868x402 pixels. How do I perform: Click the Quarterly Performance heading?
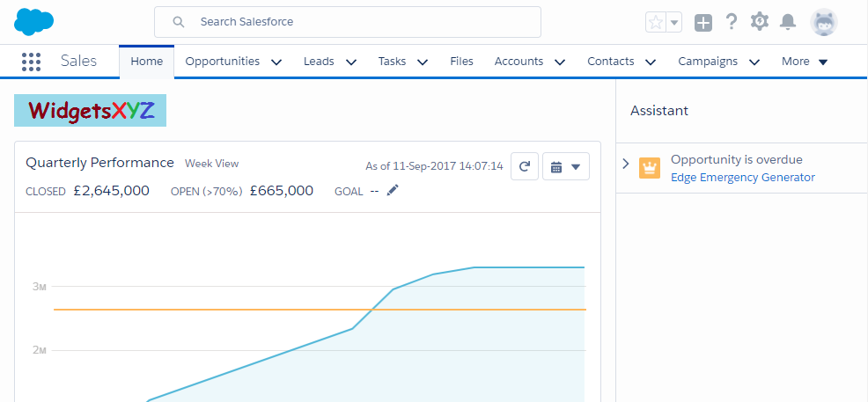100,163
